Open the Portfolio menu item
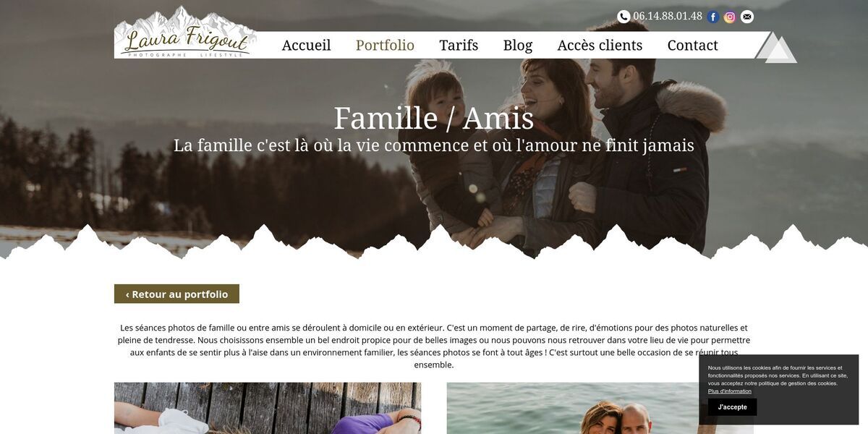 coord(385,45)
